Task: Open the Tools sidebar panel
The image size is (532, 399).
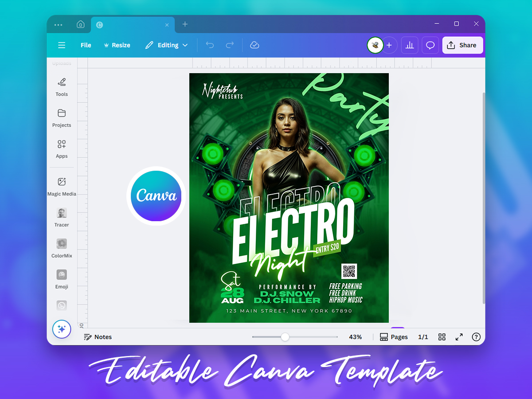Action: click(62, 87)
